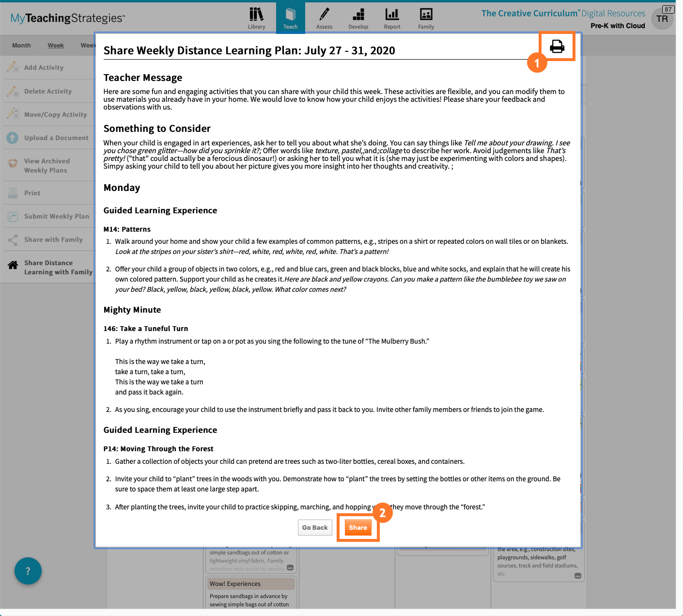The image size is (683, 616).
Task: Click the sidebar Print icon
Action: point(13,193)
